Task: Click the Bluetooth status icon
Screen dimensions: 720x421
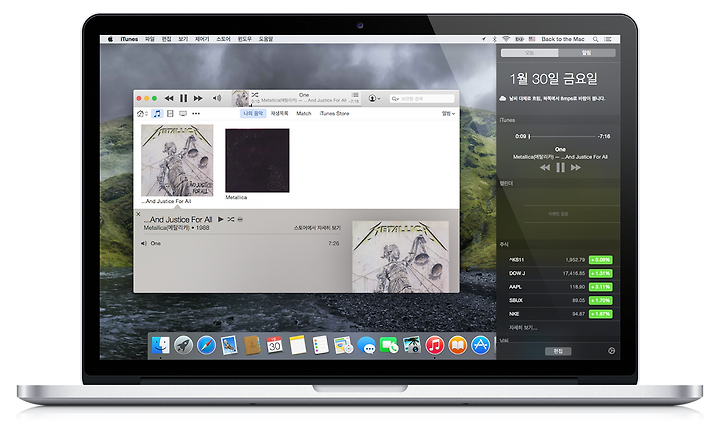Action: click(495, 39)
